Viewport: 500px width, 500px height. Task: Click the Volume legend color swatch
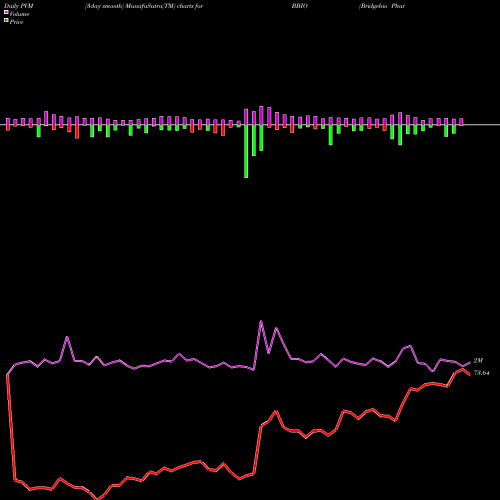click(6, 13)
